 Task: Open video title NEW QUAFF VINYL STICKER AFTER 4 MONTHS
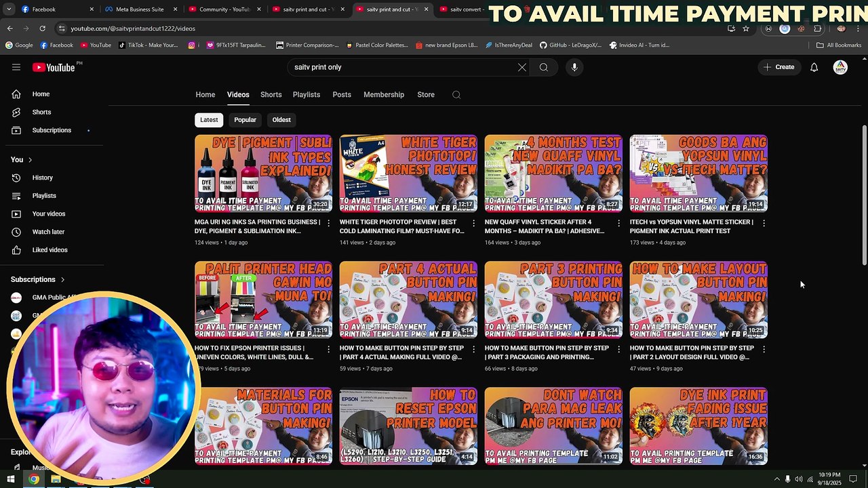click(x=545, y=226)
